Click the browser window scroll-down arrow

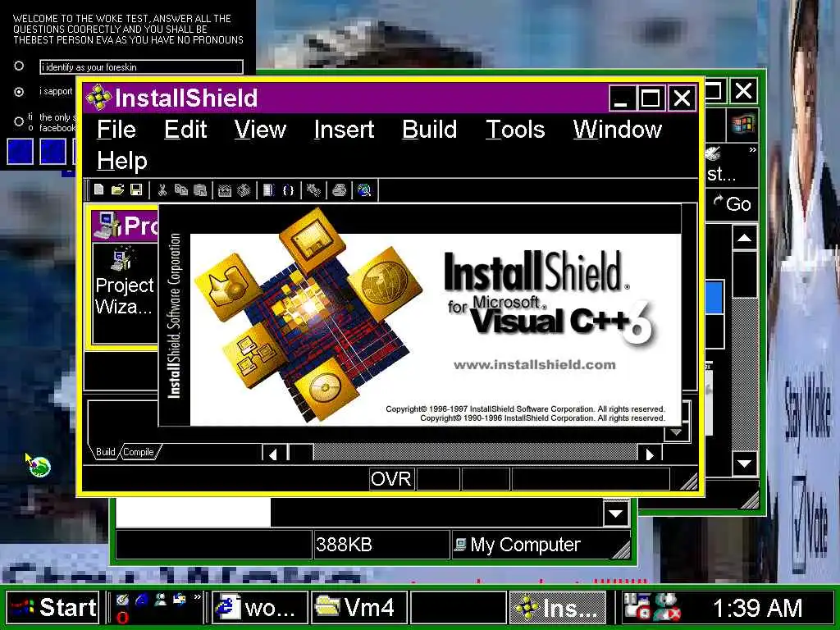click(x=744, y=463)
